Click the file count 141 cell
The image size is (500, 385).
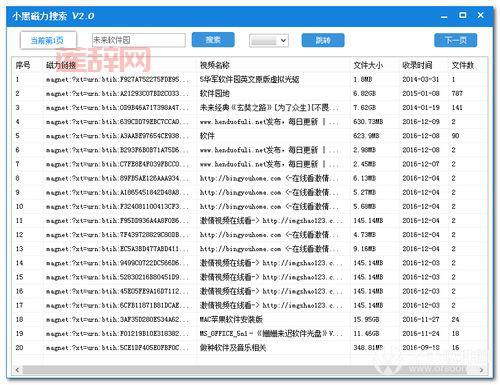[x=457, y=108]
